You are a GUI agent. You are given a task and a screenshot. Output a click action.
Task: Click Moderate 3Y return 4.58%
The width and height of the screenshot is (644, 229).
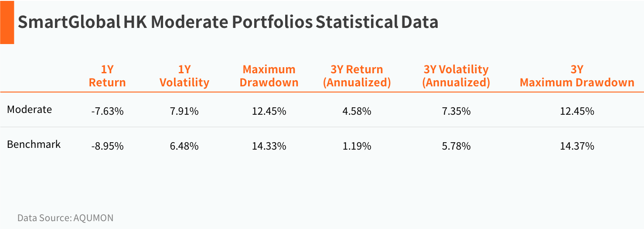click(357, 111)
